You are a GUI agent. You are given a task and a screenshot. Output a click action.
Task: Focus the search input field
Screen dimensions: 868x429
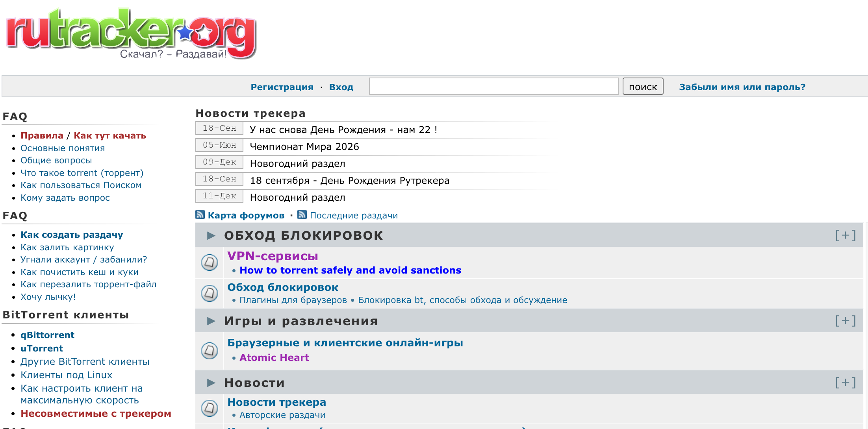(x=493, y=86)
